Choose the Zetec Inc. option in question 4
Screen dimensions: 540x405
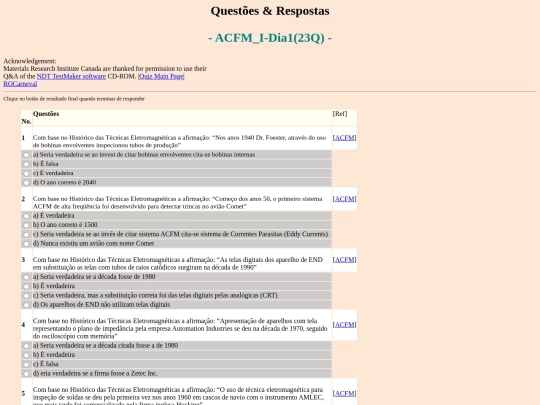pyautogui.click(x=26, y=373)
